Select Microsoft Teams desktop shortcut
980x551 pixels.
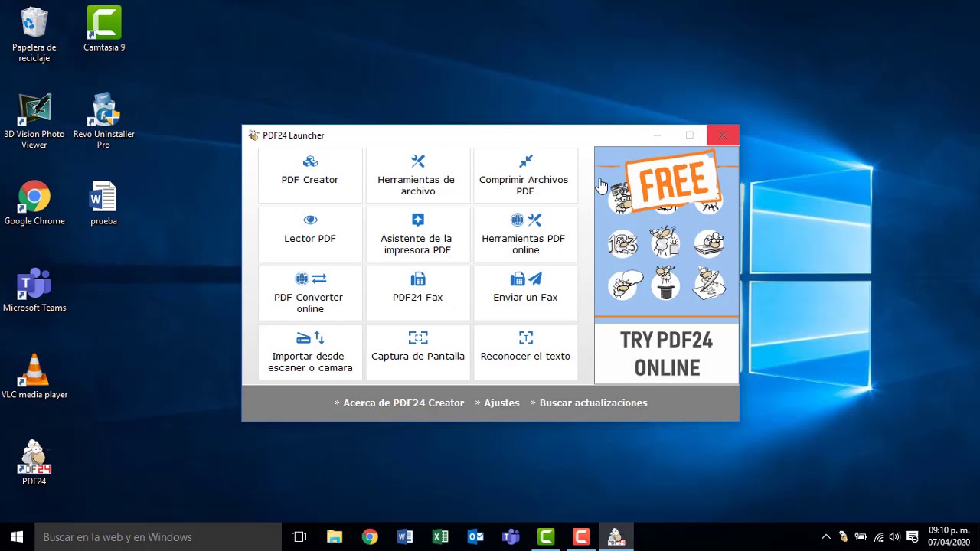pyautogui.click(x=34, y=290)
